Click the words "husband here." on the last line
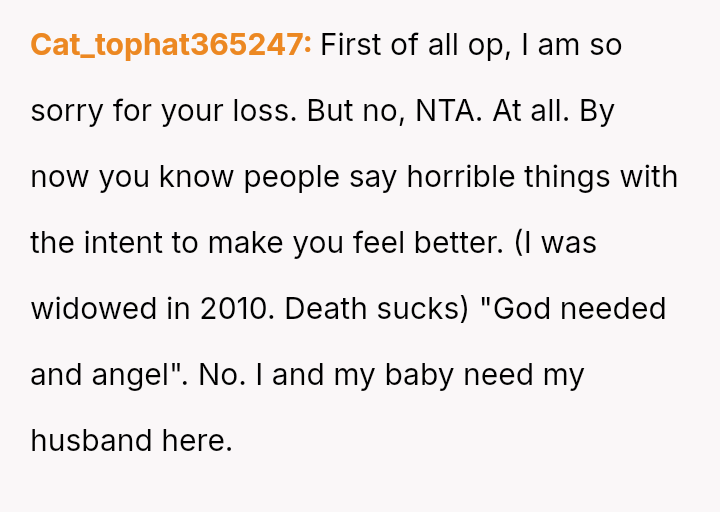Screen dimensions: 720x512 click(131, 441)
